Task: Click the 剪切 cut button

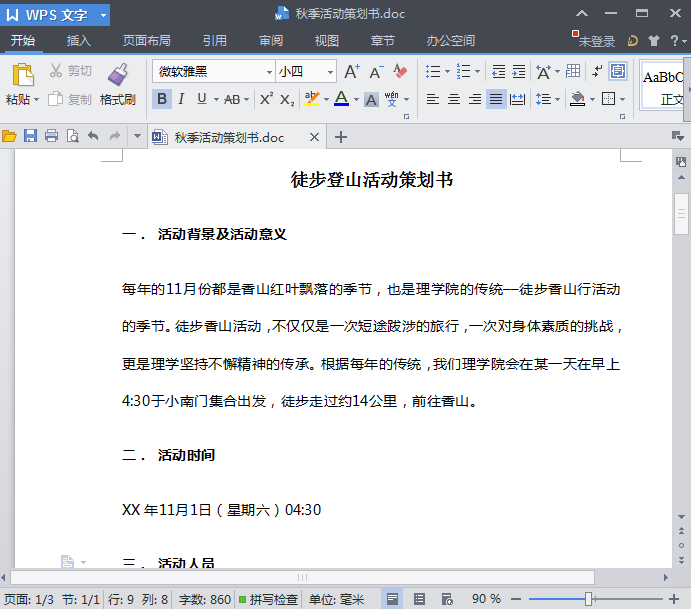Action: [71, 71]
